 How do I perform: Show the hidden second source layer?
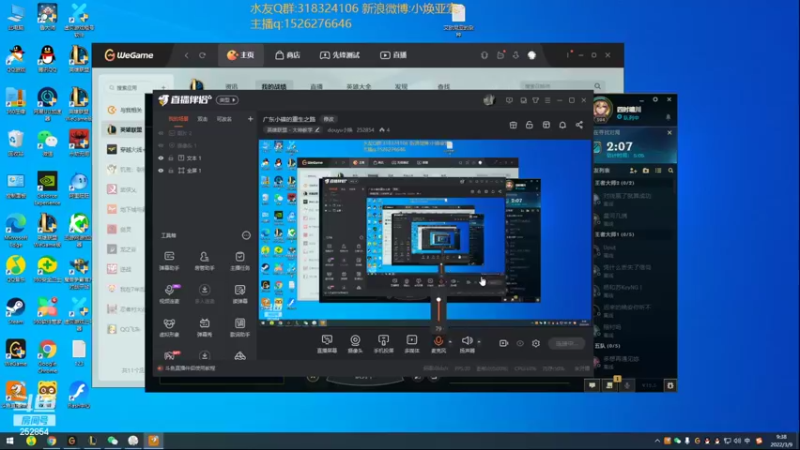(x=161, y=145)
